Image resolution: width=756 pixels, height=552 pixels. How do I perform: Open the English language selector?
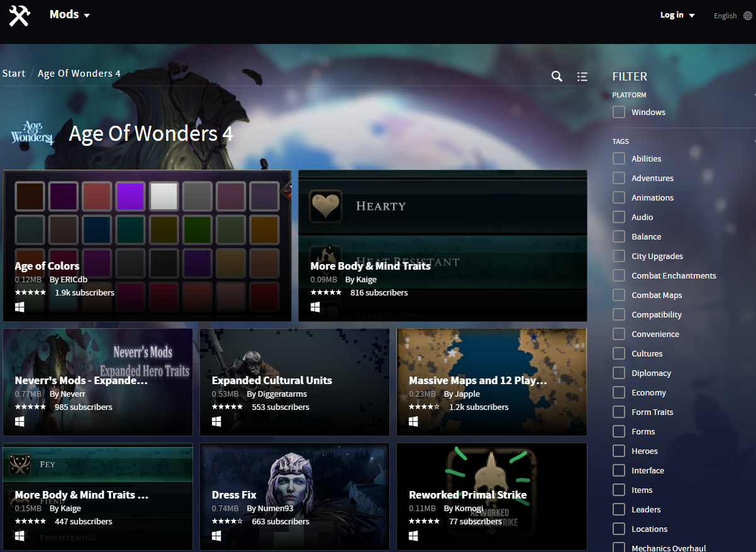pos(725,16)
